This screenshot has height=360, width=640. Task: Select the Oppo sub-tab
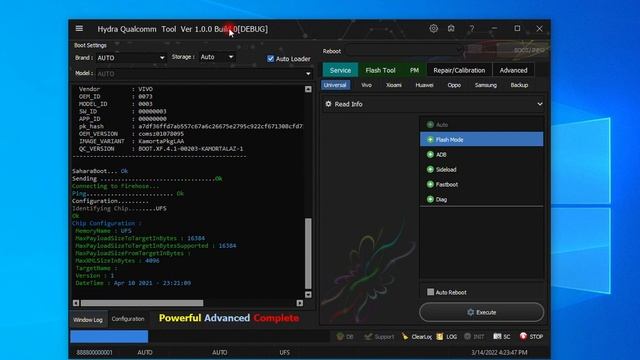coord(454,85)
